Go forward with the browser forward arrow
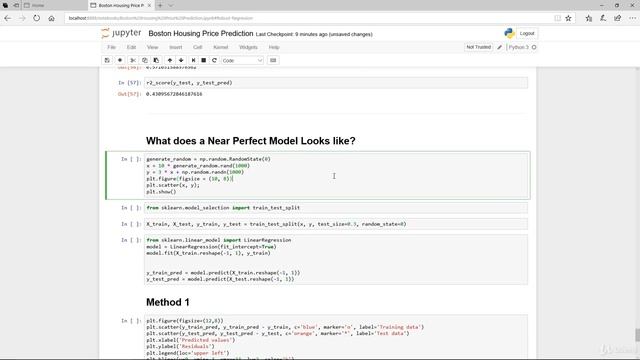Viewport: 640px width, 360px height. pyautogui.click(x=22, y=18)
